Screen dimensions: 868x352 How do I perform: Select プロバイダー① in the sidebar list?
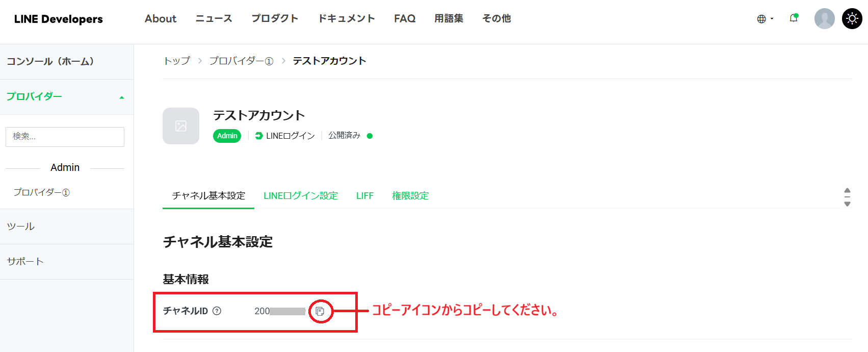point(42,192)
